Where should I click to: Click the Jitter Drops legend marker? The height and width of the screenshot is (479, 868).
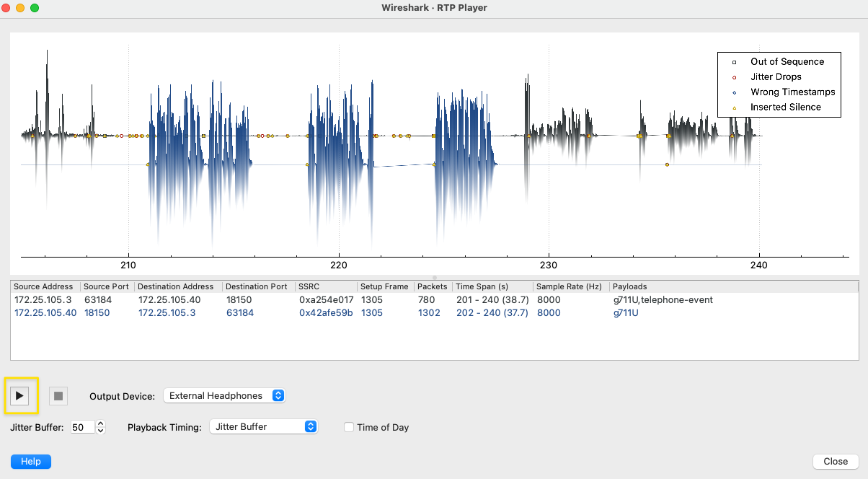[x=734, y=77]
